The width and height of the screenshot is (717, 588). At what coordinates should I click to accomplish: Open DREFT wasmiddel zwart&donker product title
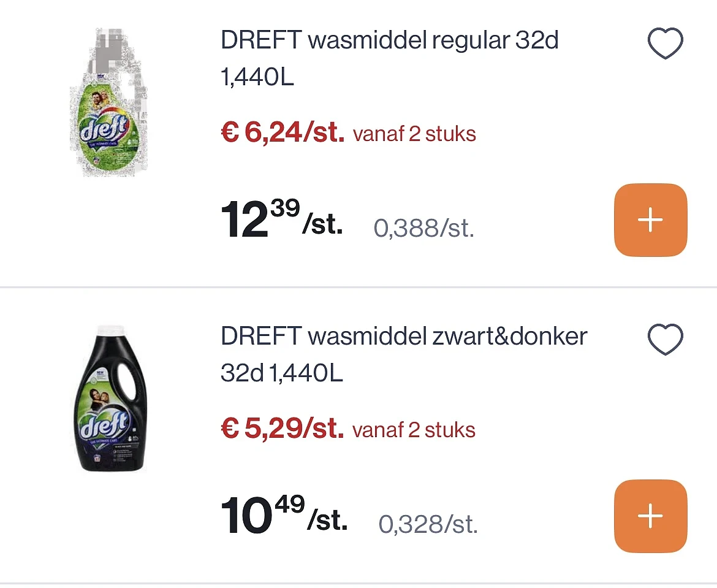(x=404, y=337)
